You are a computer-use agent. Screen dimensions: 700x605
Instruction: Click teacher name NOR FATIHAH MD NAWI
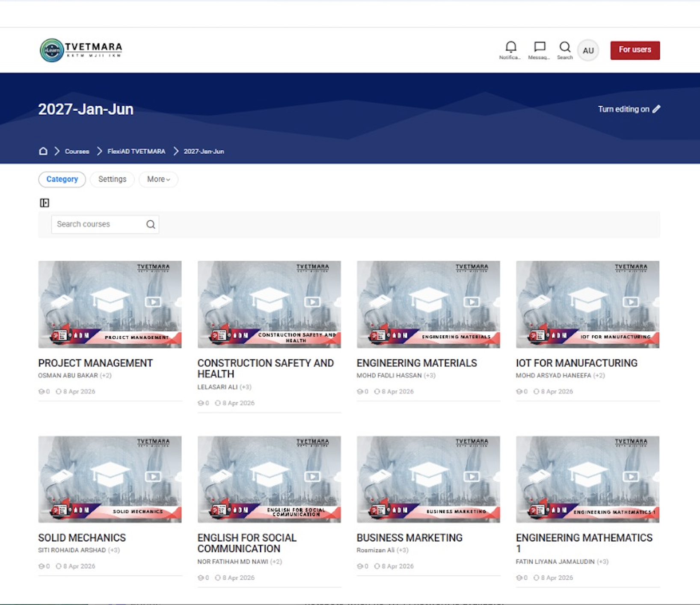point(233,561)
